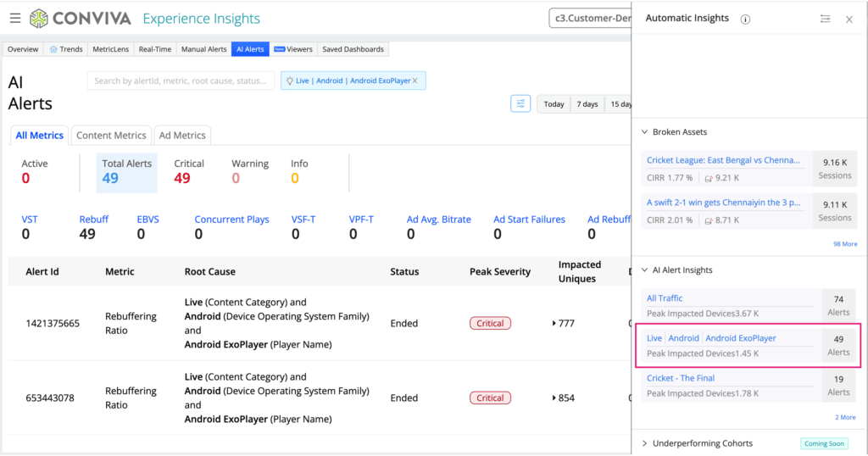This screenshot has width=868, height=456.
Task: Click the EBVS metric link
Action: click(x=147, y=220)
